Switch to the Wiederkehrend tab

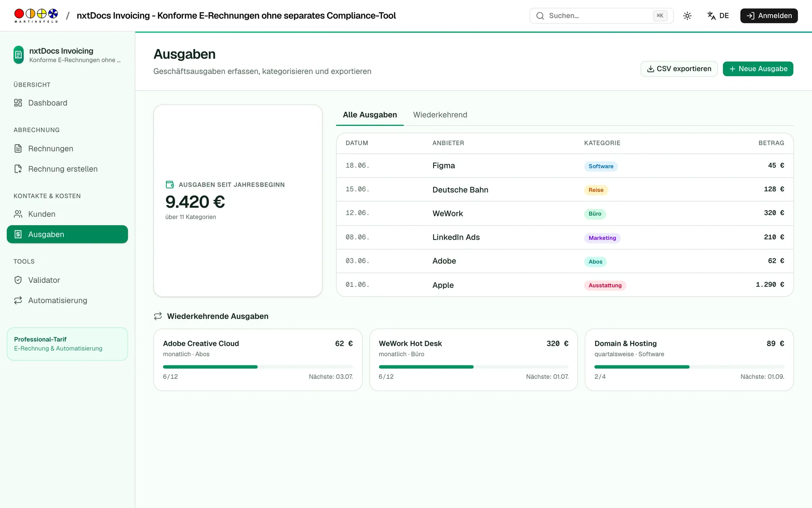(x=440, y=115)
